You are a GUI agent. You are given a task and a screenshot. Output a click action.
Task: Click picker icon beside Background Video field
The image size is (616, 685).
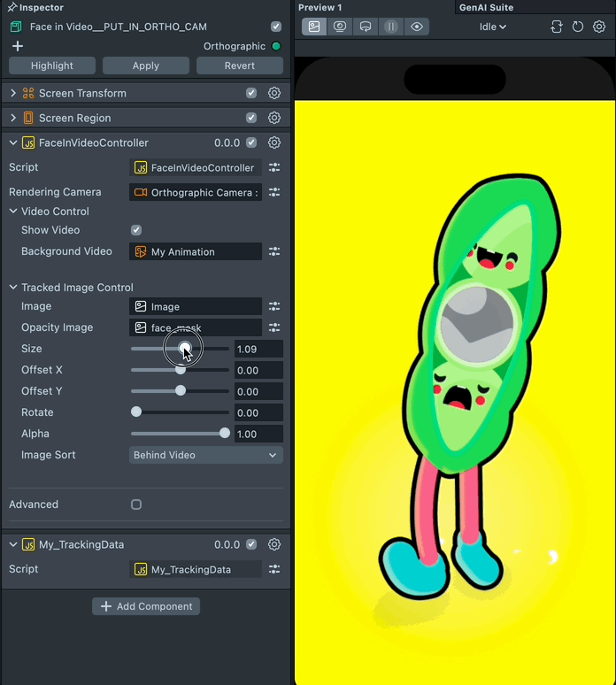pyautogui.click(x=274, y=251)
